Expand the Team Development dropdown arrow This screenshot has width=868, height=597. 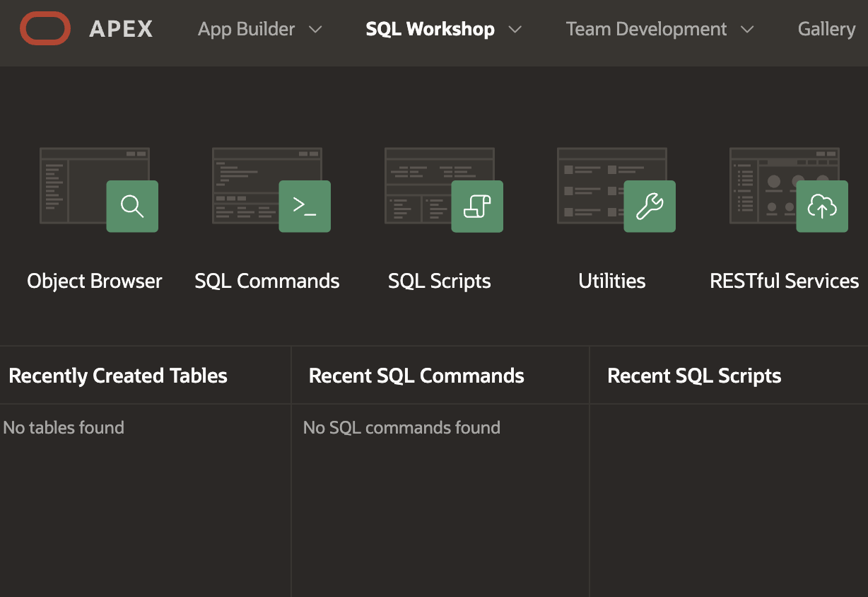click(x=747, y=30)
